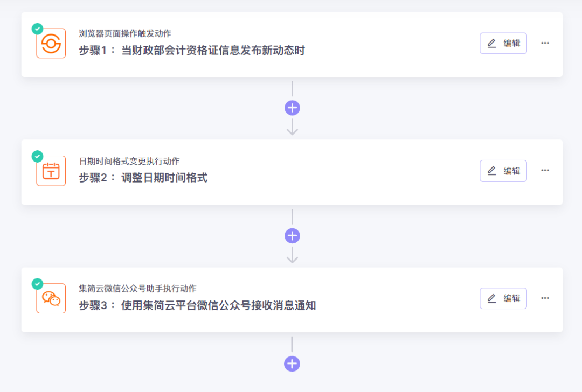The width and height of the screenshot is (582, 392).
Task: Expand more options for step 3
Action: pos(545,298)
